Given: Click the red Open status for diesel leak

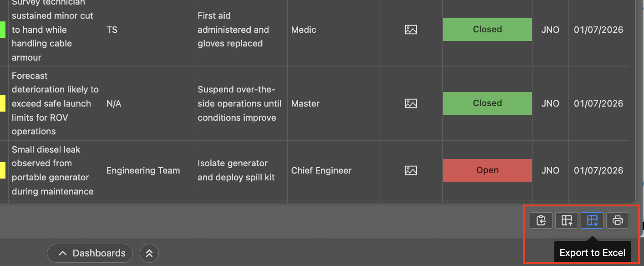Looking at the screenshot, I should (x=487, y=170).
